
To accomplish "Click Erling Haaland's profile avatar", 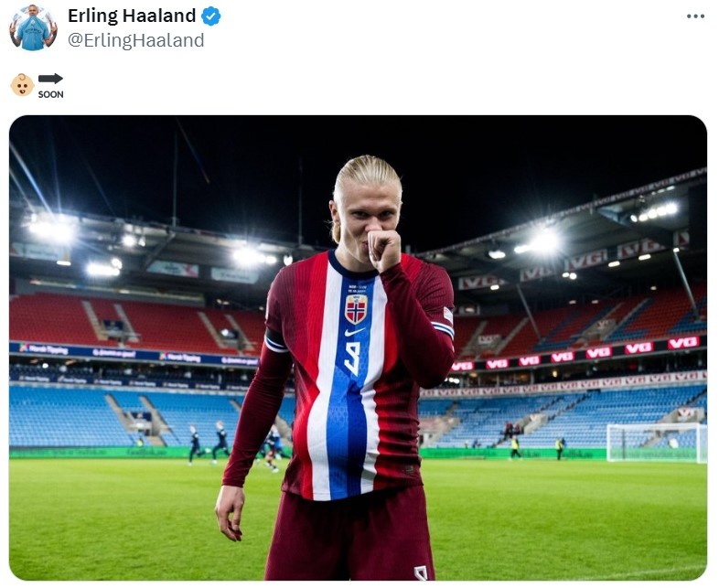I will 33,27.
